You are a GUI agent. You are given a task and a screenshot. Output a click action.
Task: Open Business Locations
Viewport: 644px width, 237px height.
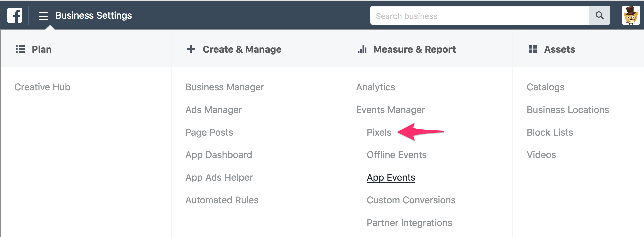click(x=568, y=110)
